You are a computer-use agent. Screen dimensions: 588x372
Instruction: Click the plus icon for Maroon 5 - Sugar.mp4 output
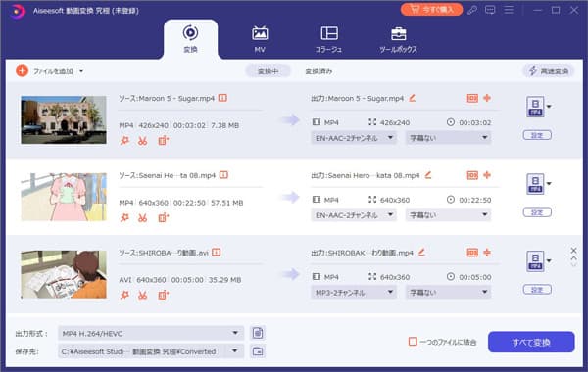[487, 98]
